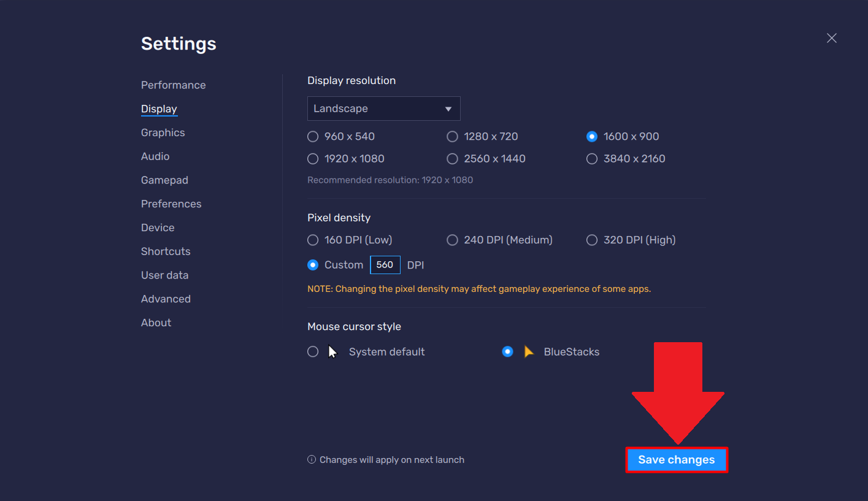Select 960 x 540 resolution
The image size is (868, 501).
click(313, 137)
